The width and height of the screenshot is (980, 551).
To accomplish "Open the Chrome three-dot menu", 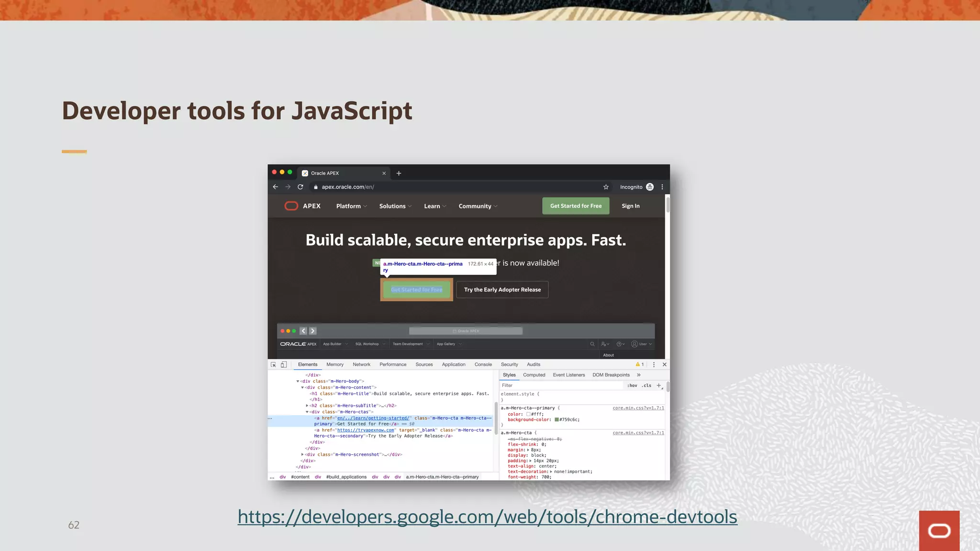I will (x=662, y=187).
